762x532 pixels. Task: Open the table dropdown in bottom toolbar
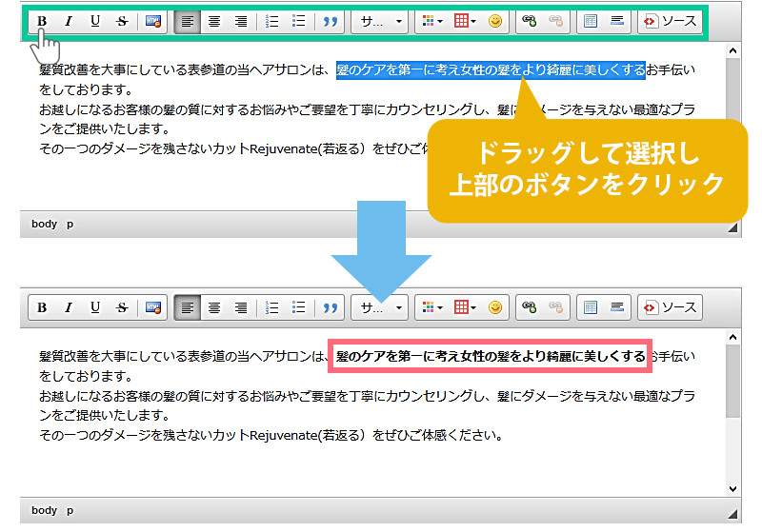[465, 307]
